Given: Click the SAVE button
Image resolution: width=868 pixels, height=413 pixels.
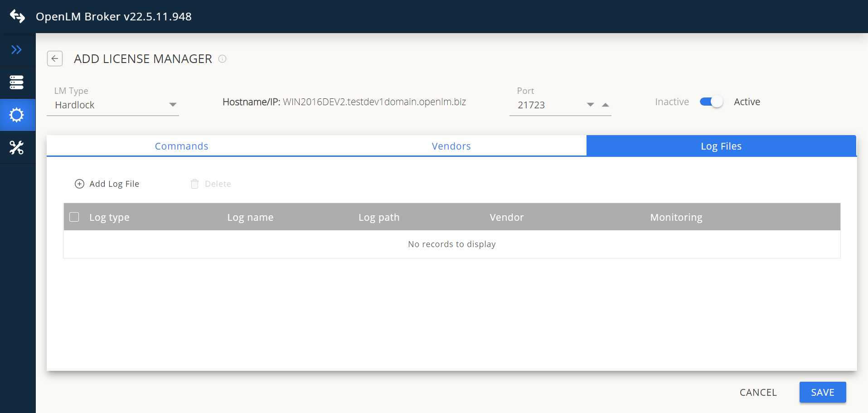Looking at the screenshot, I should (x=822, y=392).
